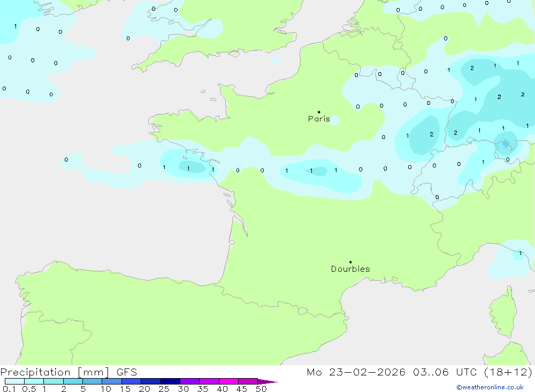The height and width of the screenshot is (392, 535).
Task: Select the black dot marking Dourbies
Action: [350, 262]
